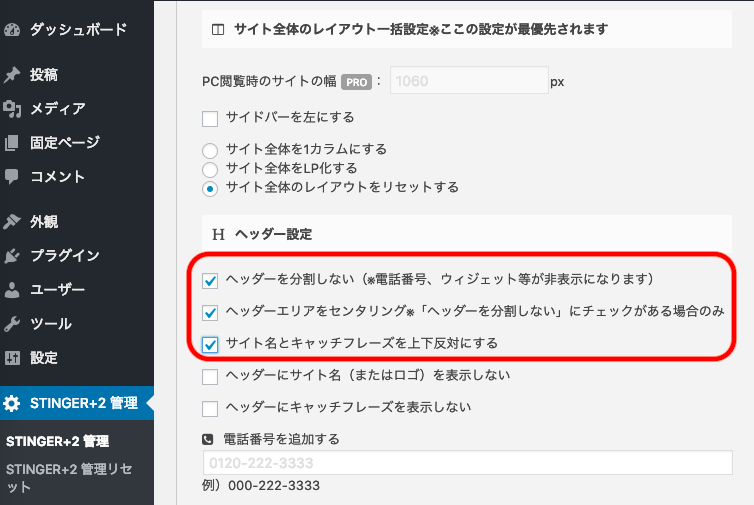Click the PC閲覧時のサイトの幅 input field
Screen dimensions: 754x505
469,80
